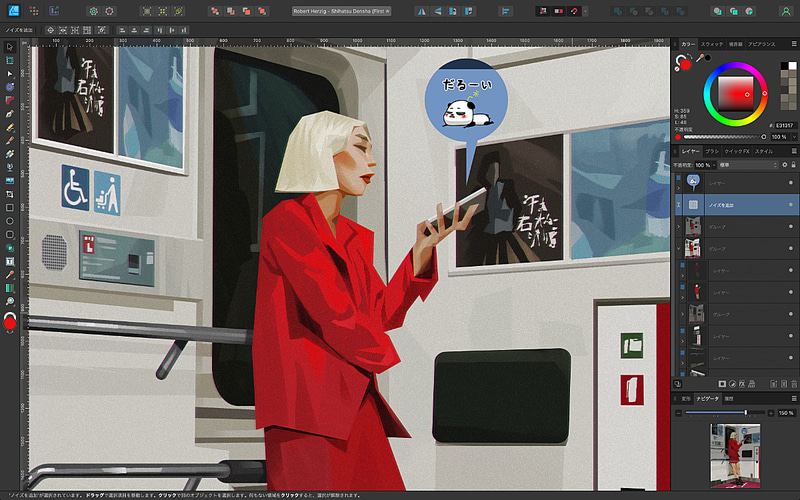The height and width of the screenshot is (500, 800).
Task: Switch to the Designer persona icon
Action: 14,11
